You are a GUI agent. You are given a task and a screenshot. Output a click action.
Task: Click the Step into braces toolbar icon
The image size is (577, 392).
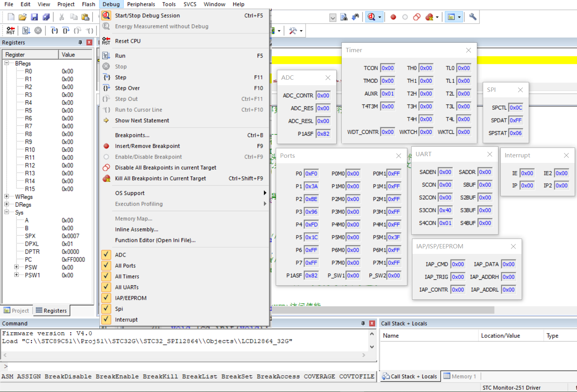click(54, 31)
